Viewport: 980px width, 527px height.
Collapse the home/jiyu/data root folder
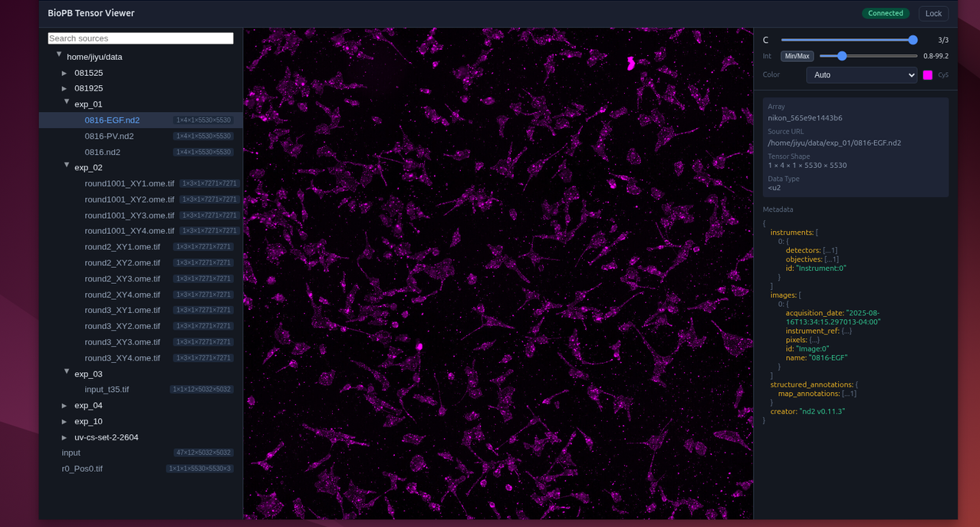tap(59, 54)
